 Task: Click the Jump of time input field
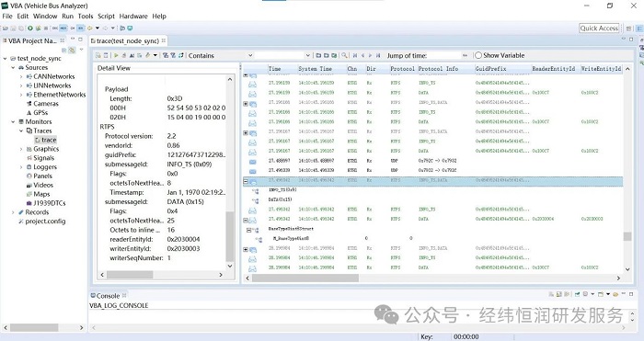(444, 55)
